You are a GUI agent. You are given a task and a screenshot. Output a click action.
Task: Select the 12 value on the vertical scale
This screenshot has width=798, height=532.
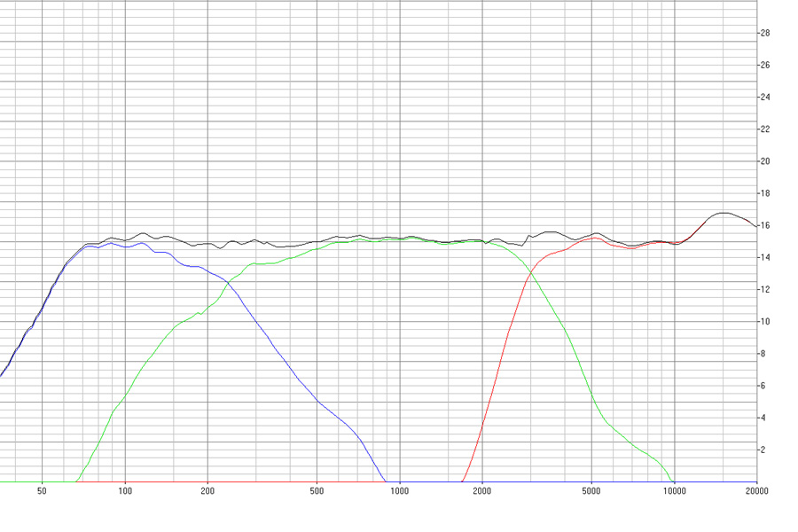point(765,290)
